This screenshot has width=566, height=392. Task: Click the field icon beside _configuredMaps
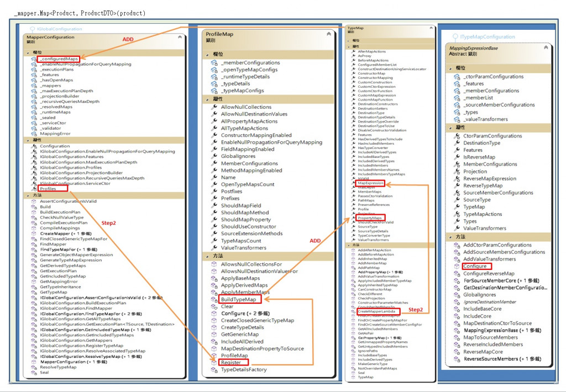coord(34,59)
